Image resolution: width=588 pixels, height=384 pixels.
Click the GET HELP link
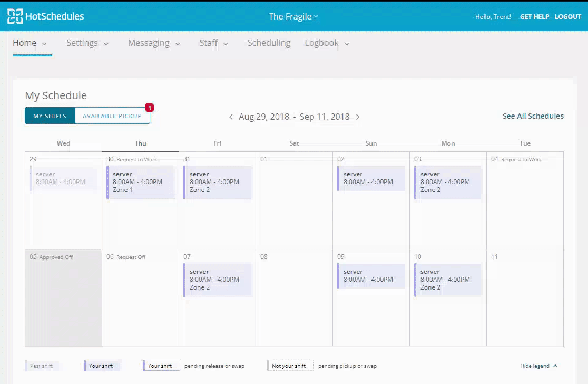click(534, 17)
